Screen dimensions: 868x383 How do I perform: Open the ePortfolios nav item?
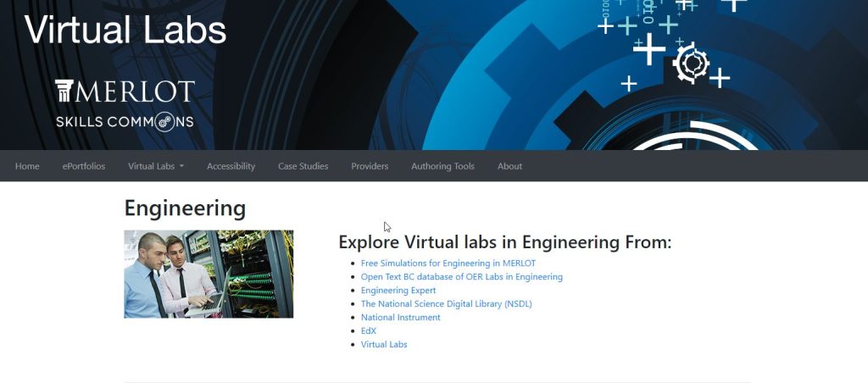(84, 166)
